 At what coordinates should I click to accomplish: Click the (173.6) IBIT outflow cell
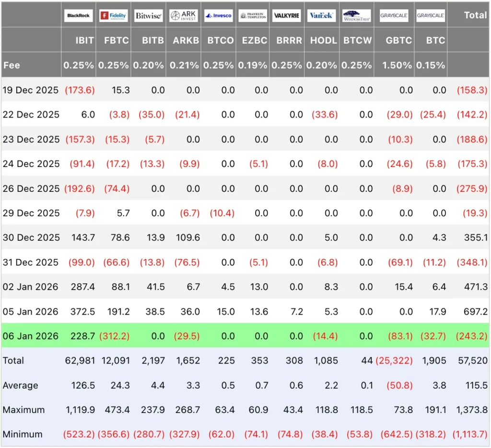click(x=80, y=90)
